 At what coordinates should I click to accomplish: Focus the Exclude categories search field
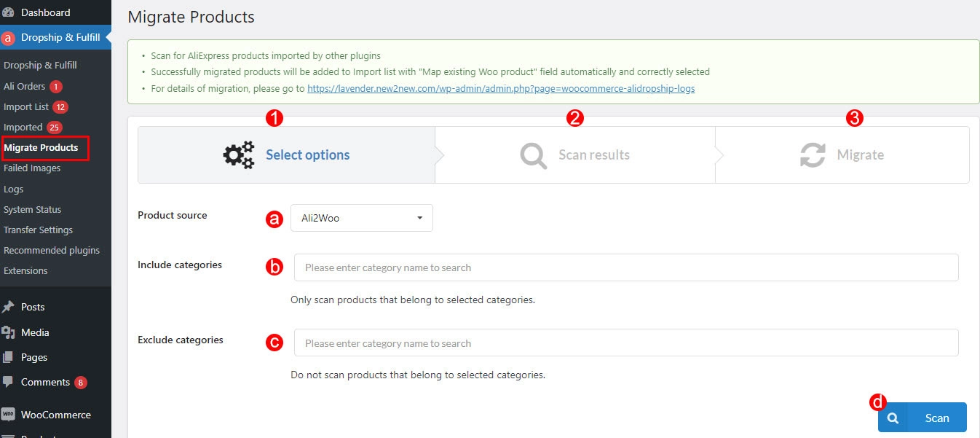point(626,343)
